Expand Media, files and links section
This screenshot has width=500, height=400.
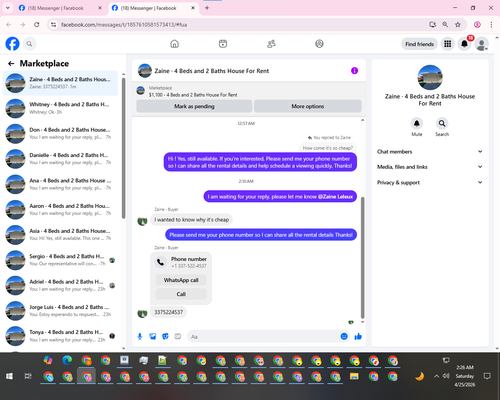tap(430, 167)
